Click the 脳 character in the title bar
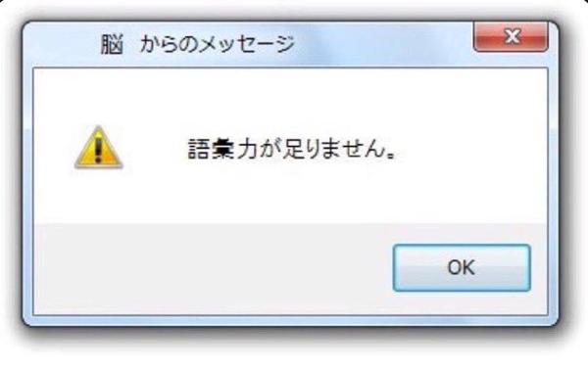Screen dimensions: 588x368 [112, 45]
